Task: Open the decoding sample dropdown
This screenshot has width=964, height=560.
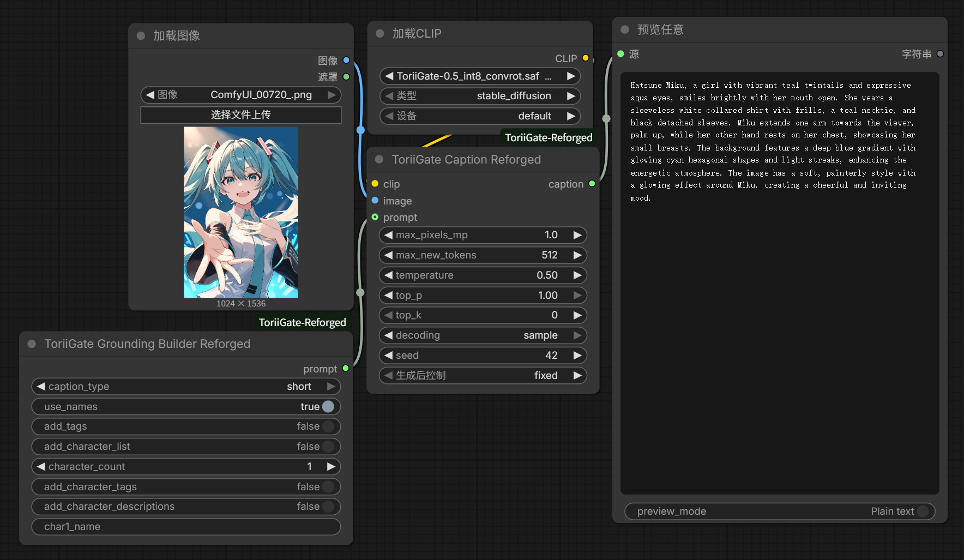Action: click(x=483, y=335)
